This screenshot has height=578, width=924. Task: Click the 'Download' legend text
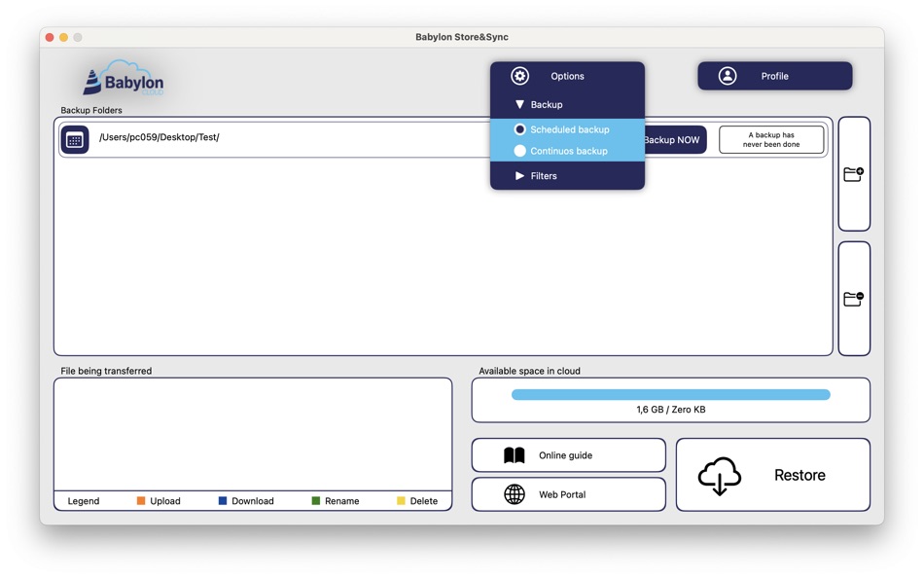click(x=252, y=501)
